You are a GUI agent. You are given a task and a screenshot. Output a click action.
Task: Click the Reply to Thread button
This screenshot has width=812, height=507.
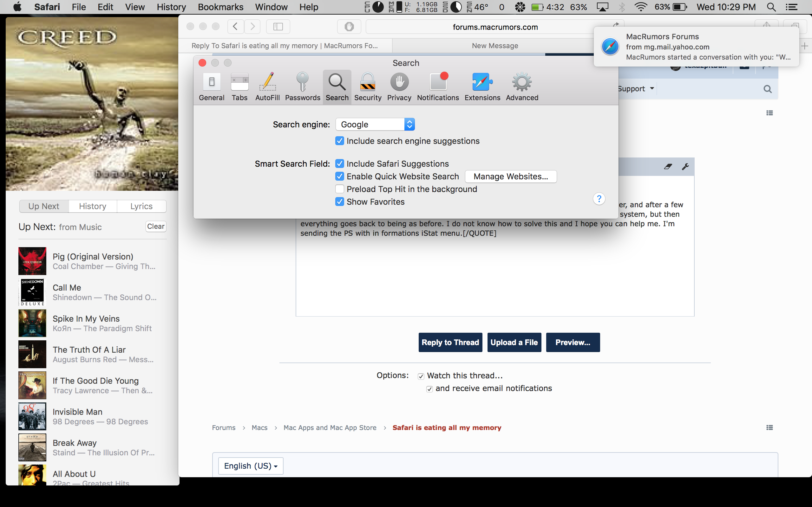pos(450,342)
